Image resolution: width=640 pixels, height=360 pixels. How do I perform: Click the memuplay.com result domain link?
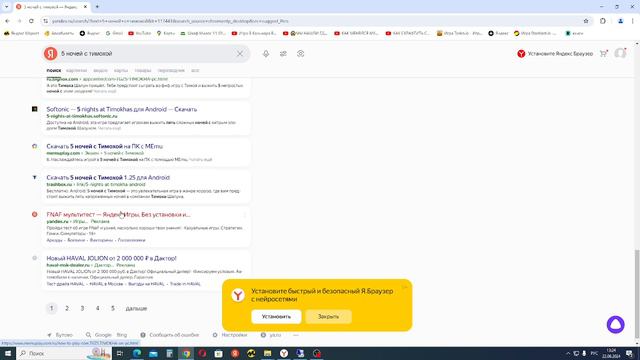(63, 153)
